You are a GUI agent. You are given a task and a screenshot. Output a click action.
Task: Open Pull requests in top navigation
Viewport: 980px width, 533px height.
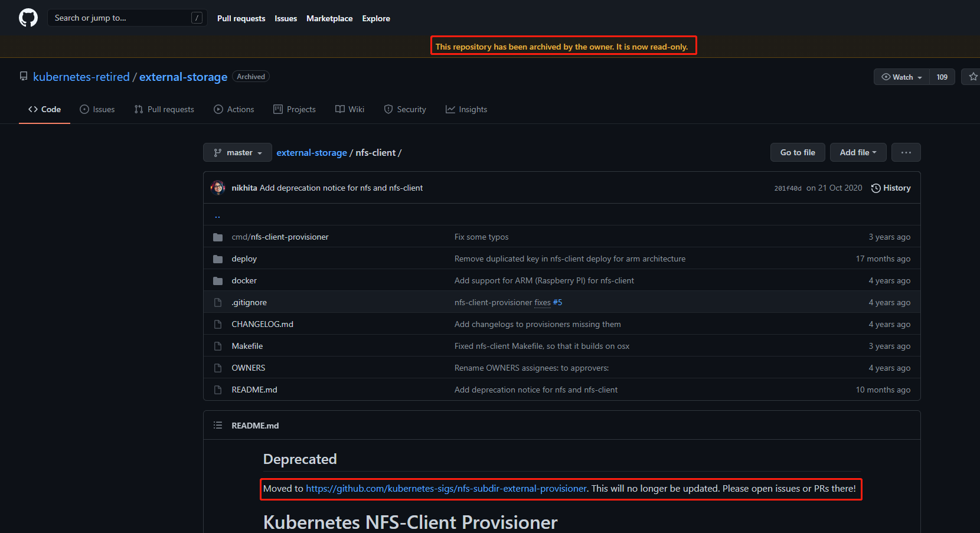241,18
